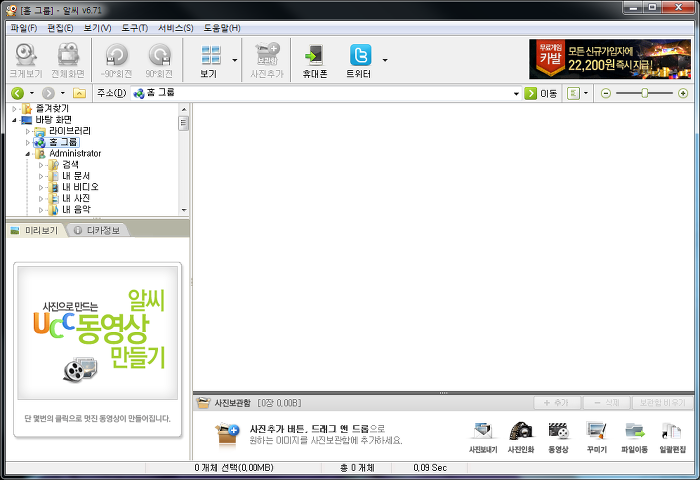Collapse the 바탕 화면 tree node

[14, 120]
